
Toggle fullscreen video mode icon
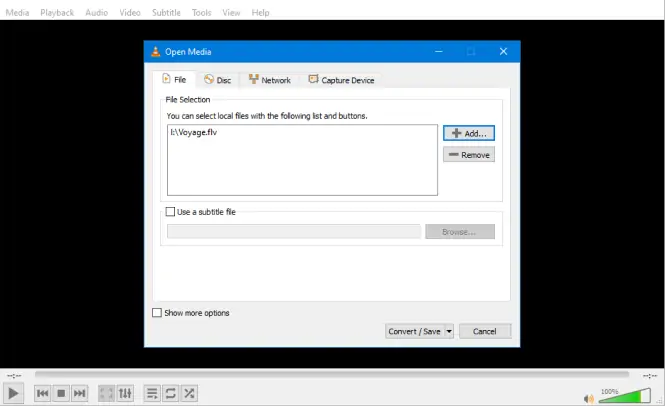[106, 393]
